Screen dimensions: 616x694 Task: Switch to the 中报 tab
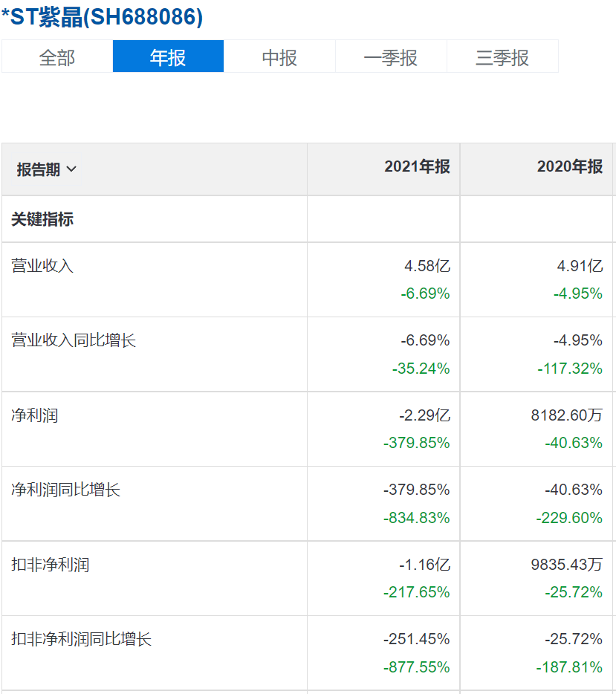click(279, 57)
